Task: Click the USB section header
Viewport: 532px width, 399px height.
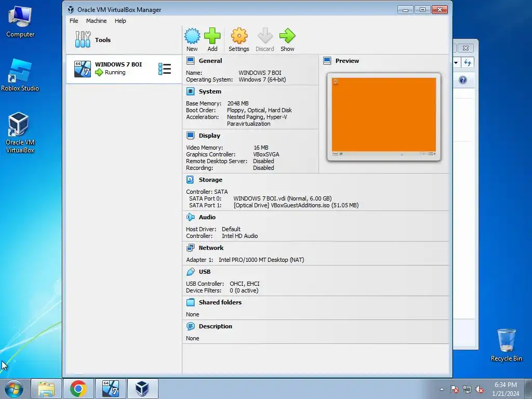Action: (205, 272)
